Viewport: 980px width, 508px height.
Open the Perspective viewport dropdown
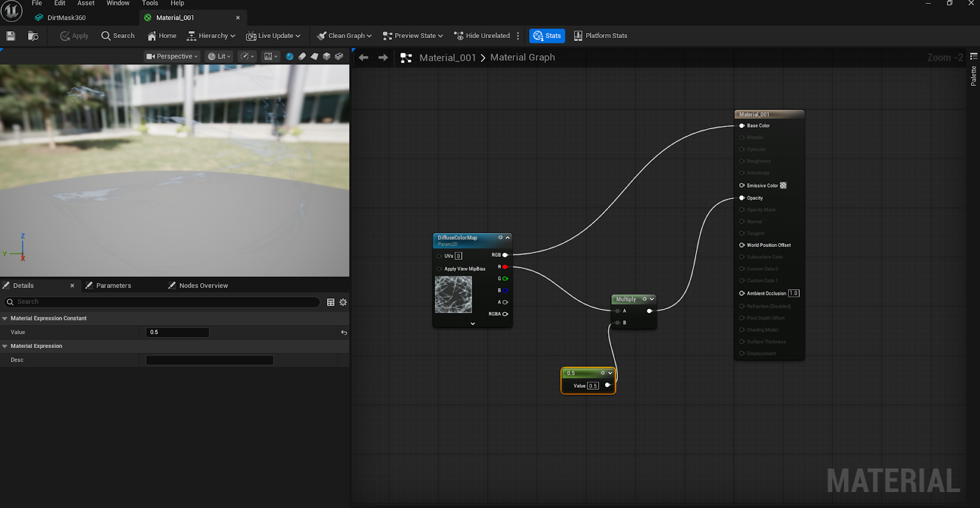coord(172,56)
